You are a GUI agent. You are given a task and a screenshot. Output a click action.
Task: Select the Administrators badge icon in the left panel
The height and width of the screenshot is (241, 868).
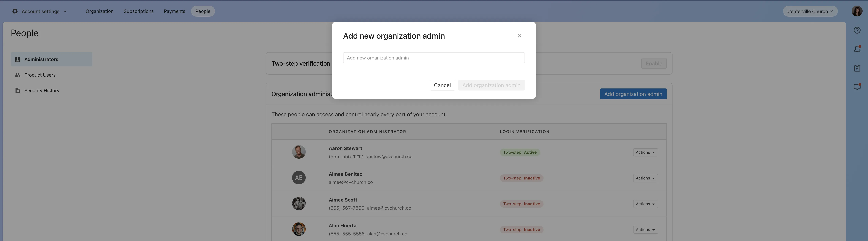coord(17,59)
